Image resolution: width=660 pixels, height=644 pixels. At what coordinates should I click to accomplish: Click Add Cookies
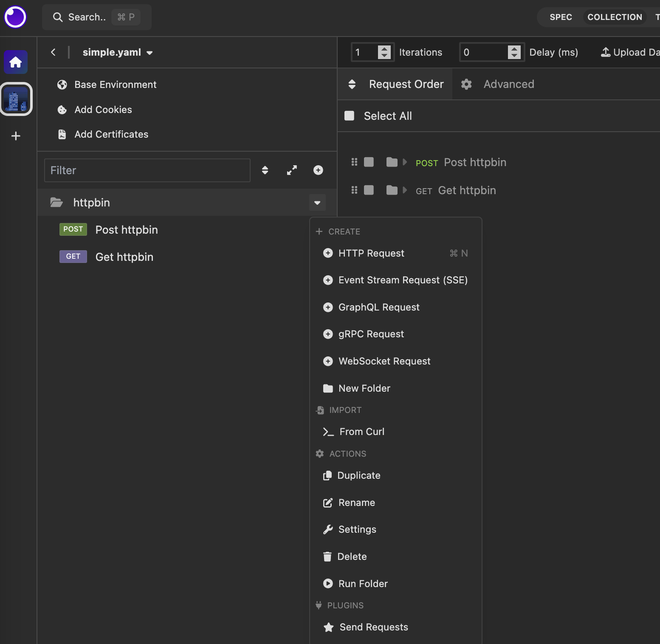coord(95,110)
